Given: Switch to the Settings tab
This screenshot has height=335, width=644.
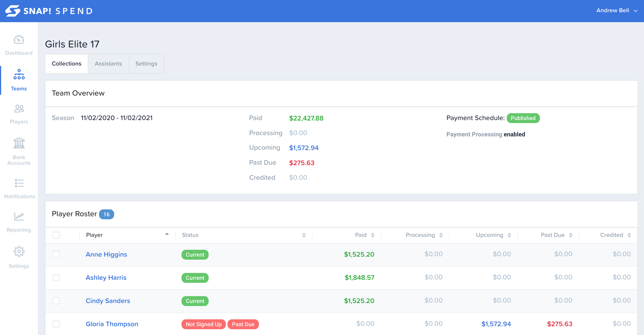Looking at the screenshot, I should tap(146, 64).
